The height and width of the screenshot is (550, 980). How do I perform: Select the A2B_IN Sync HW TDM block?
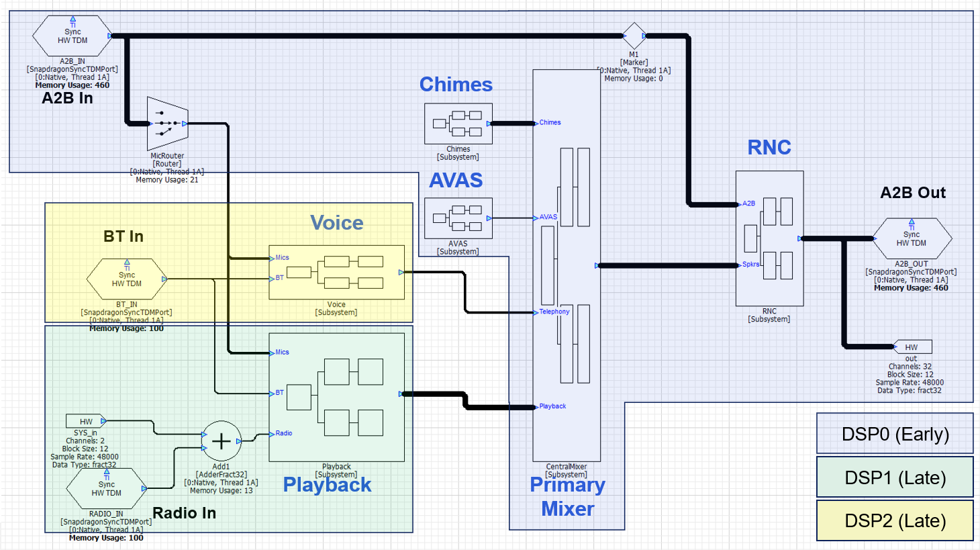tap(72, 36)
